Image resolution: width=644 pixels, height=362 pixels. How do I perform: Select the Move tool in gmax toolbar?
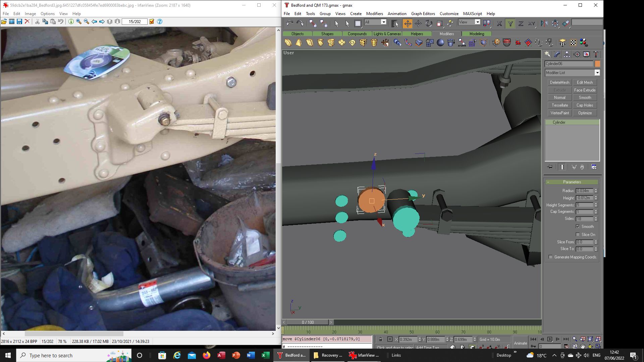tap(408, 23)
